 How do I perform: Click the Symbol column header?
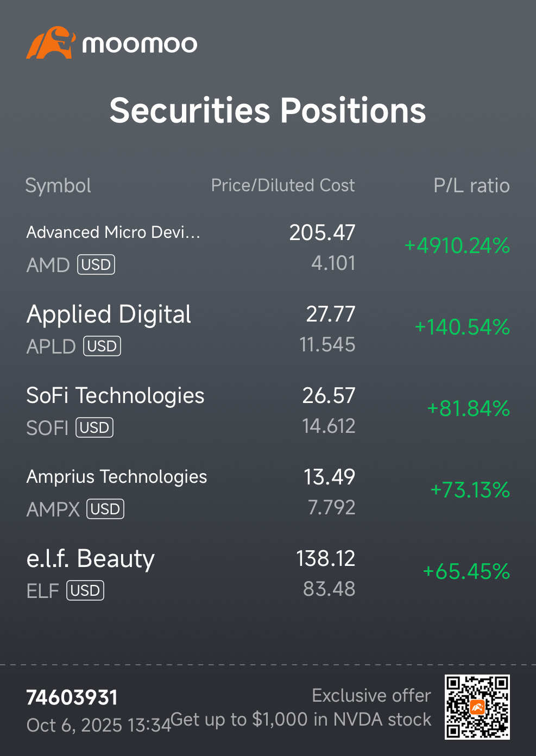(58, 186)
